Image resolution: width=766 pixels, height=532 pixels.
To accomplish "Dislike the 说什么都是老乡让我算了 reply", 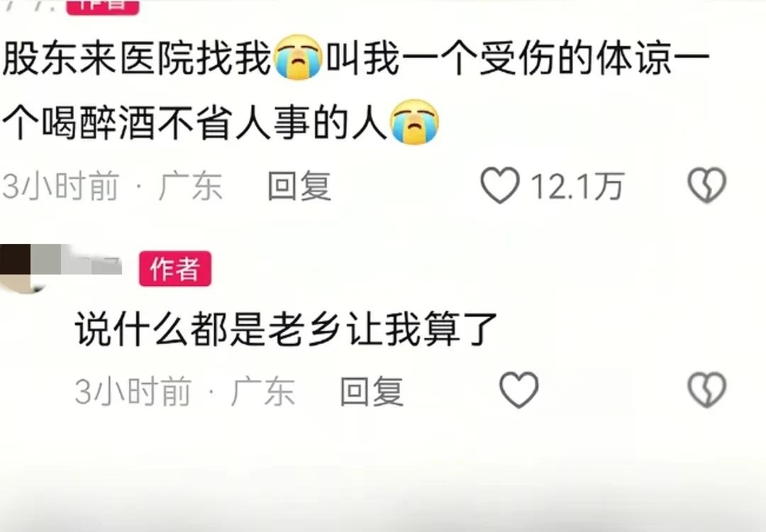I will pyautogui.click(x=707, y=390).
